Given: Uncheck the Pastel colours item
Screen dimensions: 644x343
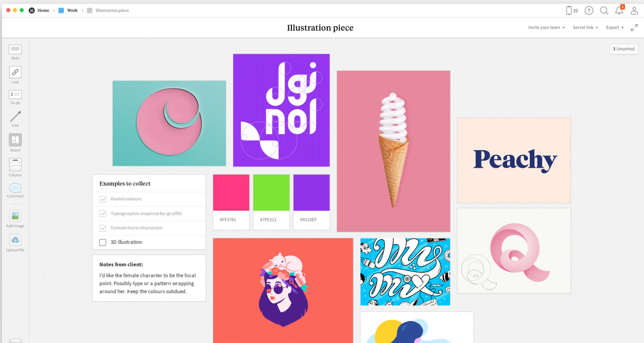Looking at the screenshot, I should [103, 199].
